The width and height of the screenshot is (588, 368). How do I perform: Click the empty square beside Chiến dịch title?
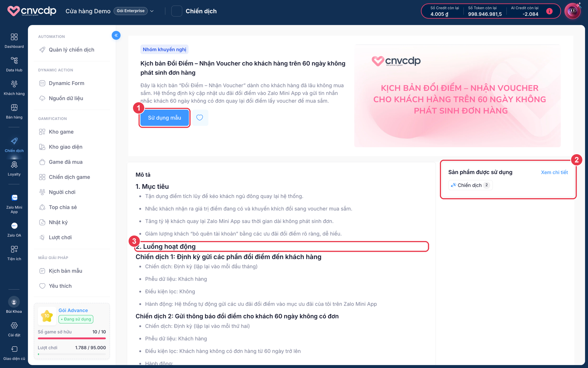(x=177, y=11)
